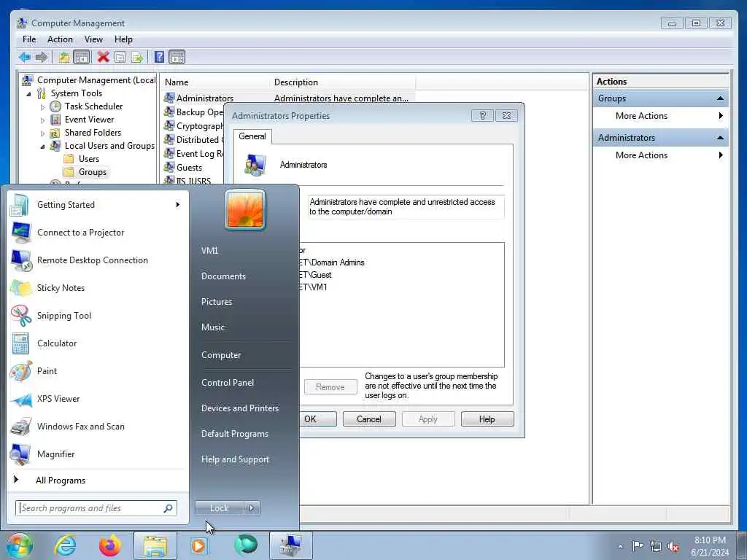Click the Back arrow in Computer Management toolbar
The width and height of the screenshot is (747, 560).
(x=24, y=58)
